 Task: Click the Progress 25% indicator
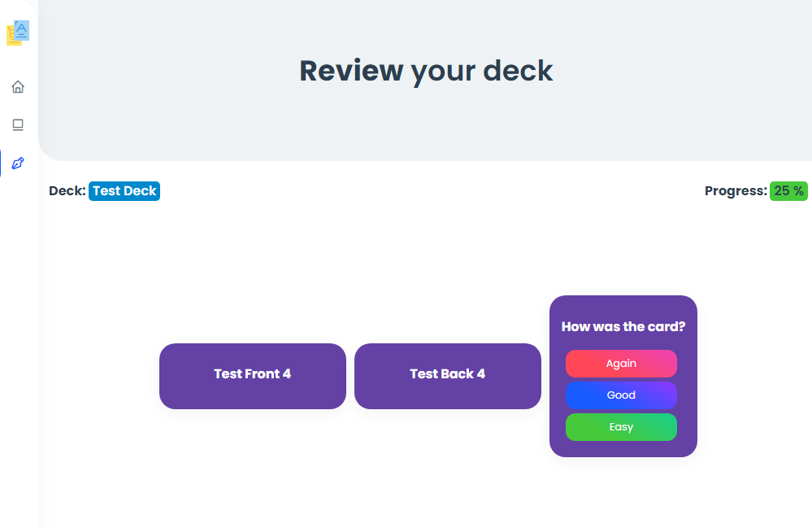pyautogui.click(x=788, y=190)
